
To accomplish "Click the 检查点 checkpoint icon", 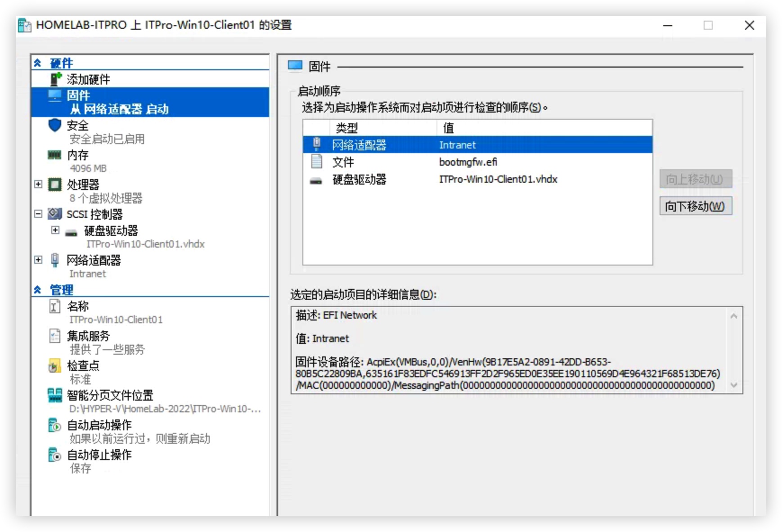I will pos(54,365).
